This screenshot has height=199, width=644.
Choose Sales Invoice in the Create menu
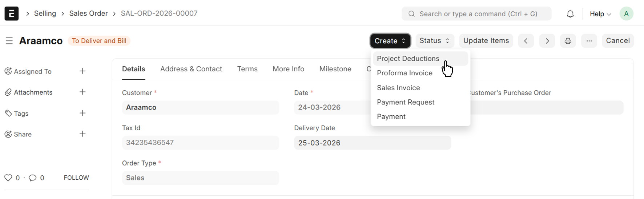[398, 88]
